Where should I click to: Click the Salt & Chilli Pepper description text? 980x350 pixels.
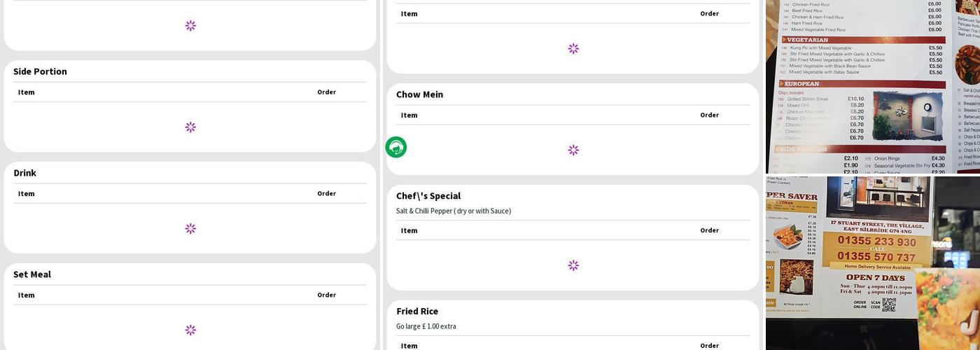pos(454,211)
